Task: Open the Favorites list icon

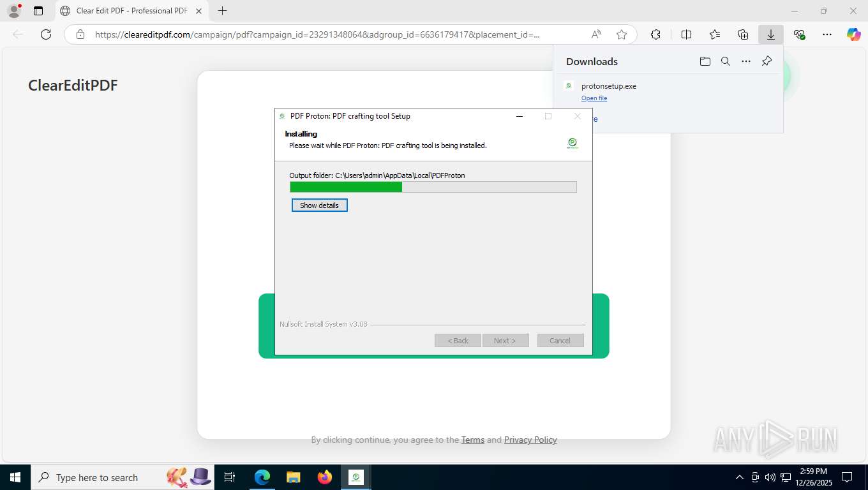Action: click(714, 34)
